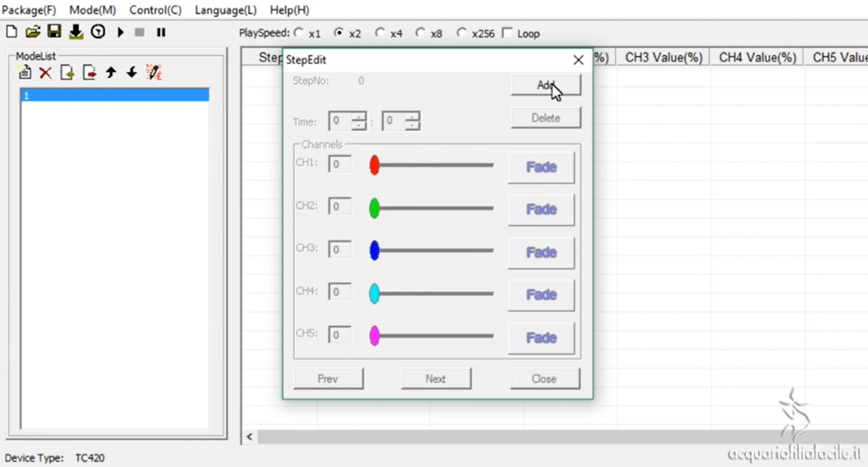868x467 pixels.
Task: Click the hour spinner arrows in Time
Action: click(x=359, y=122)
